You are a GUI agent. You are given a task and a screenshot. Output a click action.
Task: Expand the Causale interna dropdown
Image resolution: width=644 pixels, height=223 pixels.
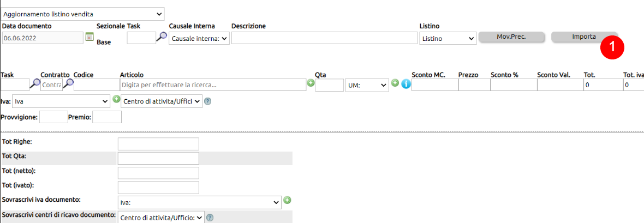click(x=199, y=39)
